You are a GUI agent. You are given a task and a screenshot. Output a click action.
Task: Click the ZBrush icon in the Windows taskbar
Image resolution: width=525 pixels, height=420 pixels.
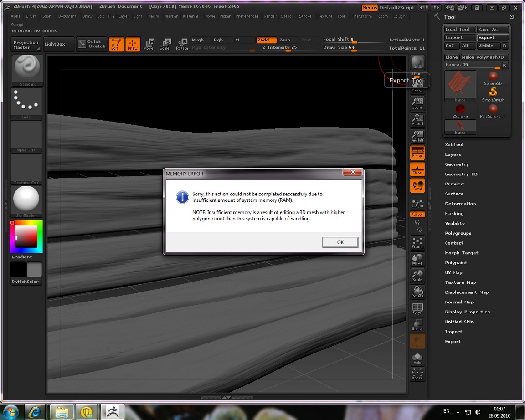(113, 412)
